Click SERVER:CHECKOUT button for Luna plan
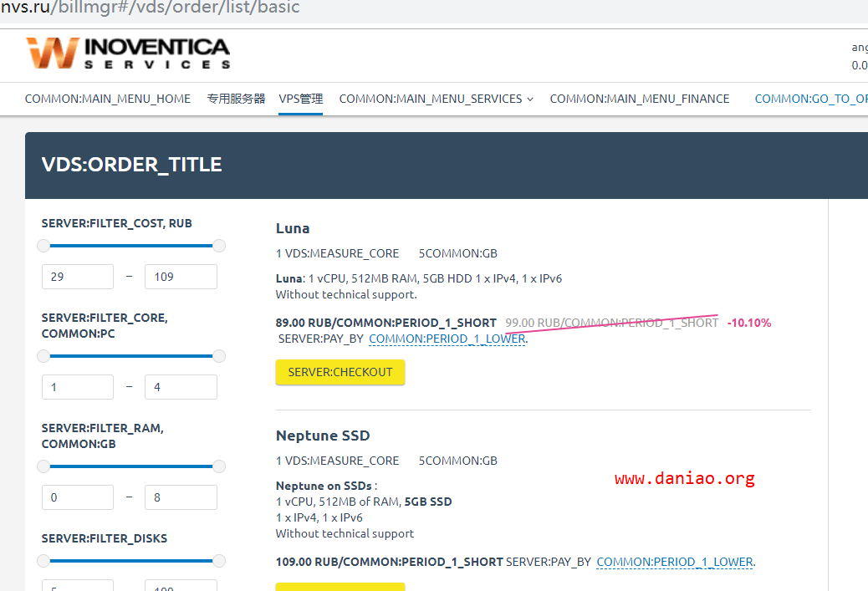868x591 pixels. tap(340, 372)
